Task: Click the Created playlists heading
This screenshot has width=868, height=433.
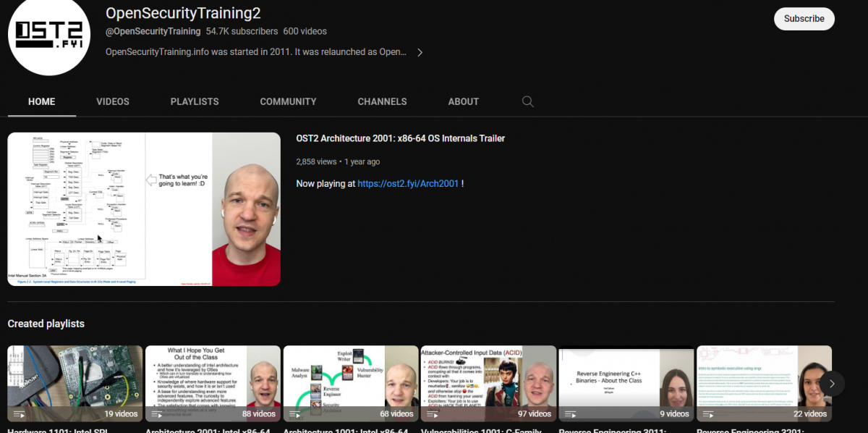Action: point(46,324)
